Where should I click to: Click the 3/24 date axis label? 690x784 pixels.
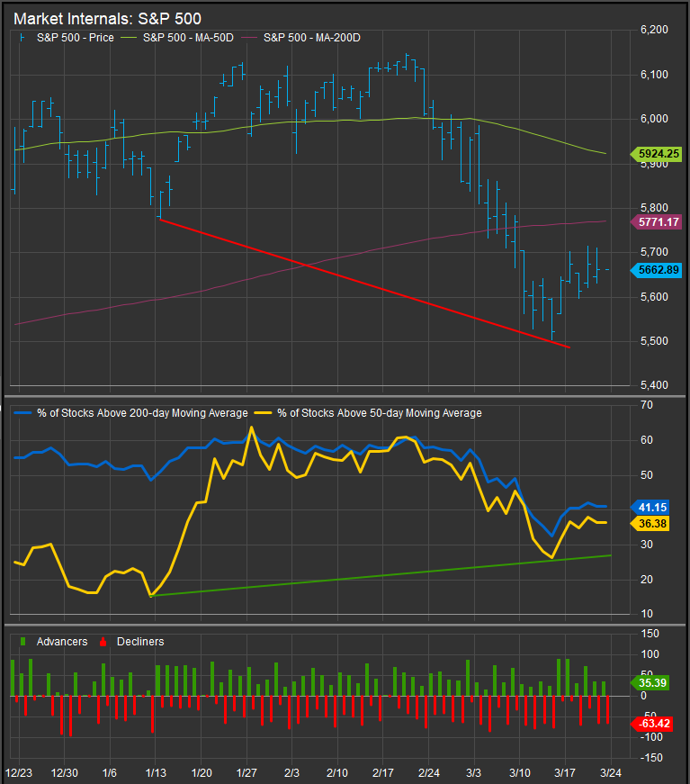point(611,773)
